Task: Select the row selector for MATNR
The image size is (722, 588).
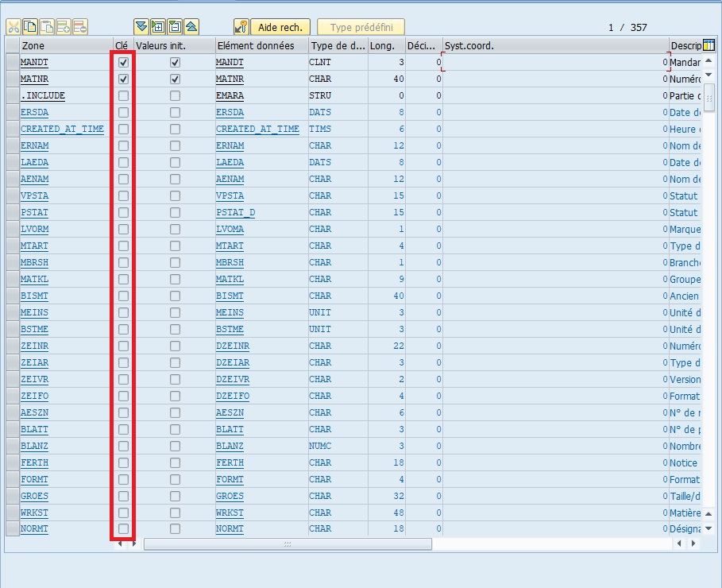Action: [x=12, y=79]
